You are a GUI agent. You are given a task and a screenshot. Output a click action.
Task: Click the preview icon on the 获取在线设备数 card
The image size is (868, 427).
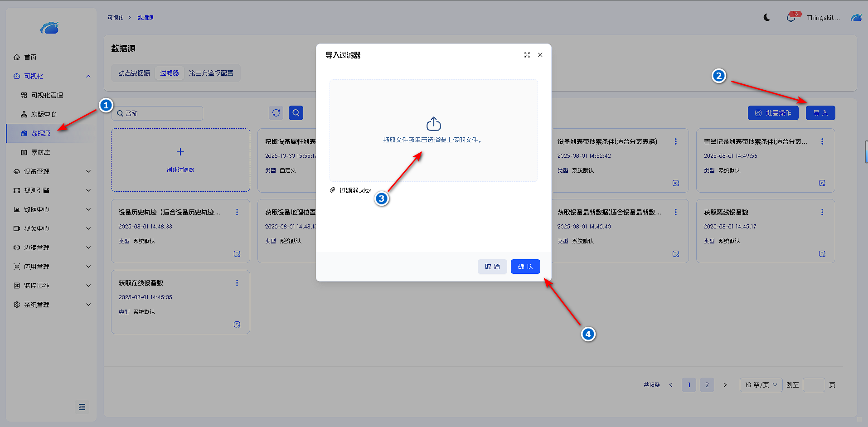click(237, 325)
